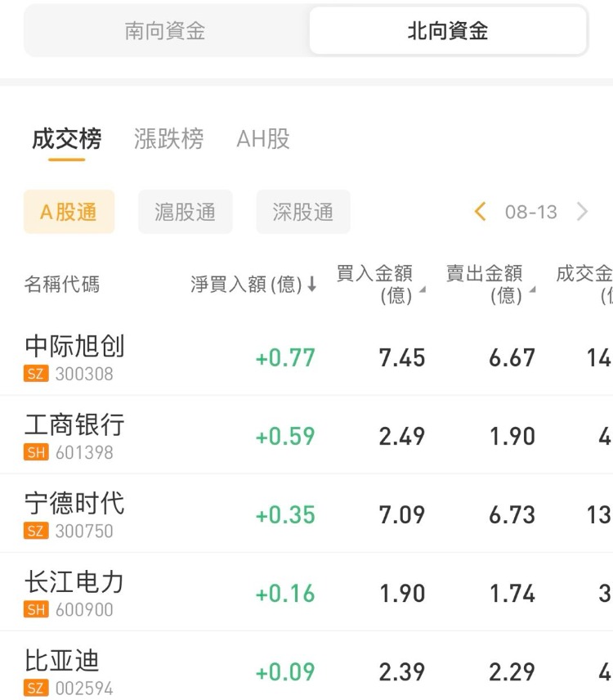
Task: Go to next date with right chevron
Action: click(x=582, y=212)
